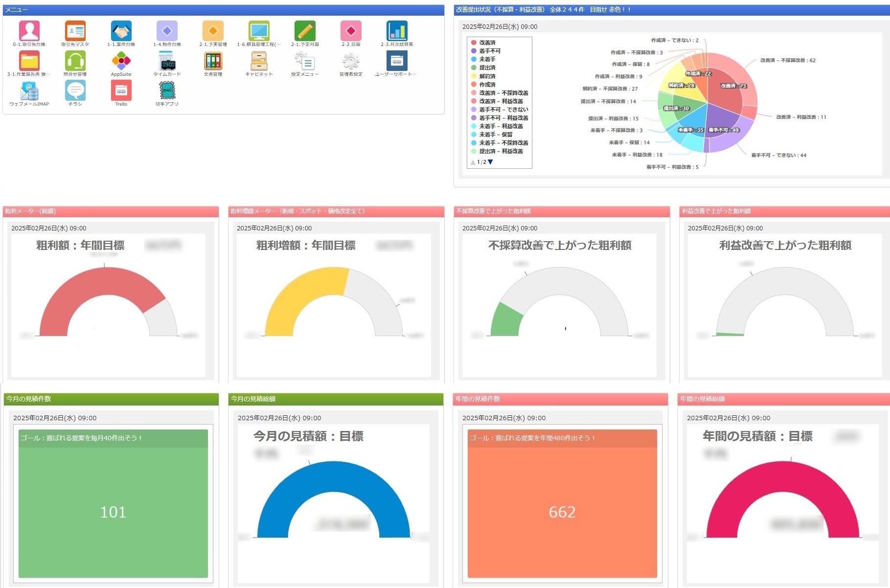Launch the Trello icon
This screenshot has width=890, height=588.
pos(121,91)
